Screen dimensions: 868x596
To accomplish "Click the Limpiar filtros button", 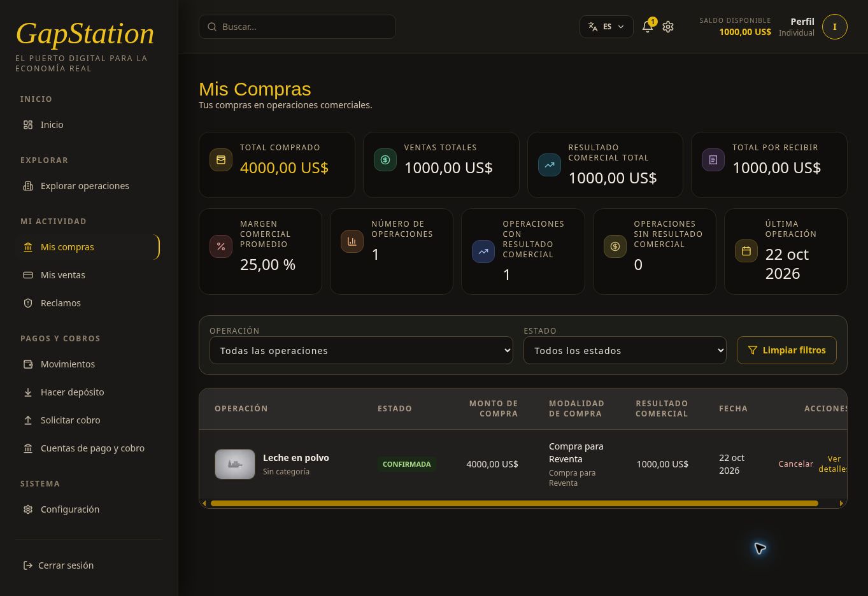I will (x=786, y=350).
